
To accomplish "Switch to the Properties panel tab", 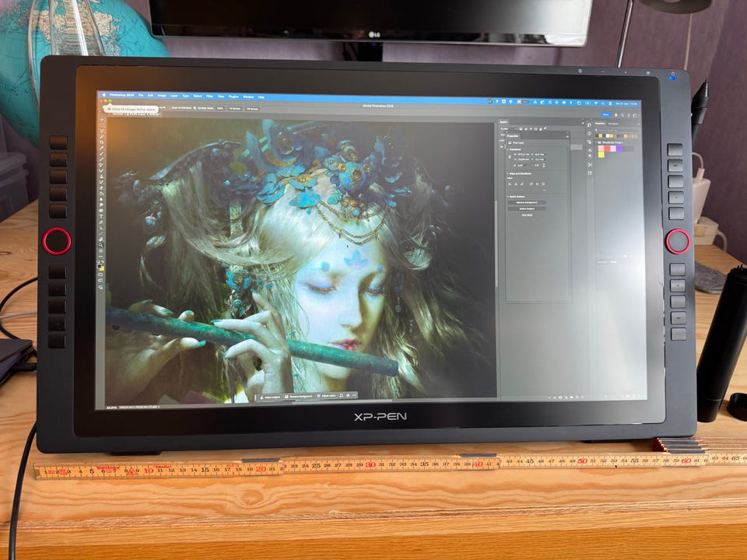I will 513,135.
